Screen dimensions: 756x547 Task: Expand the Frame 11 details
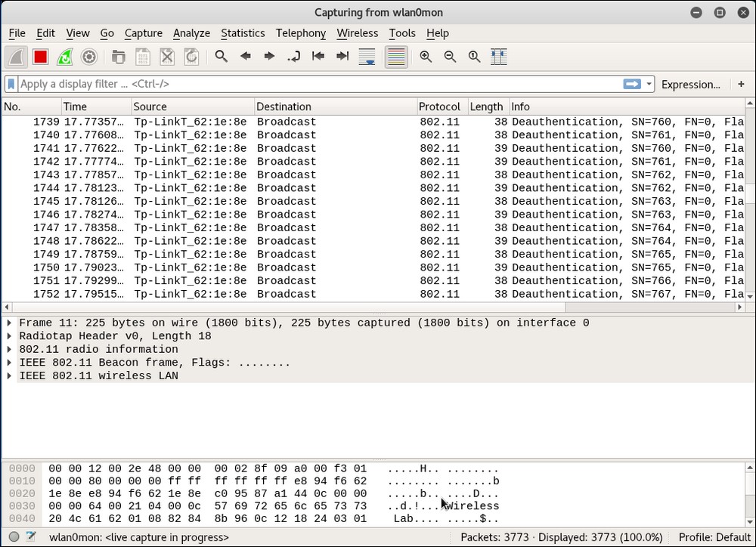coord(9,323)
